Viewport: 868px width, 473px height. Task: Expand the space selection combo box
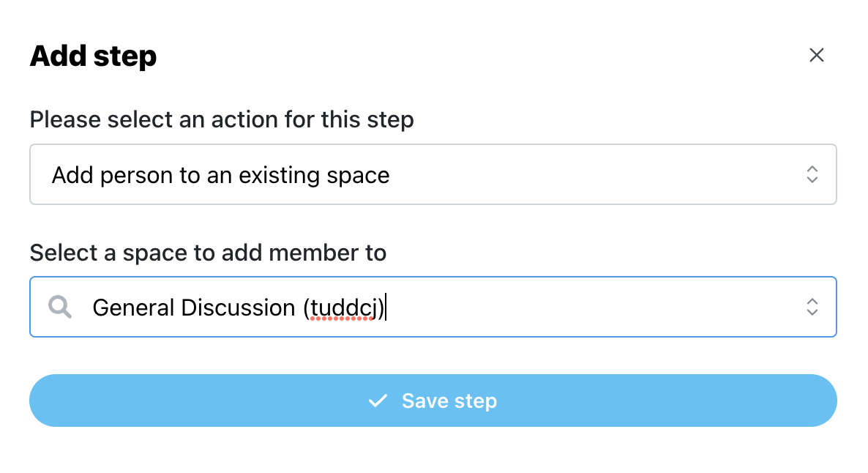(x=433, y=307)
